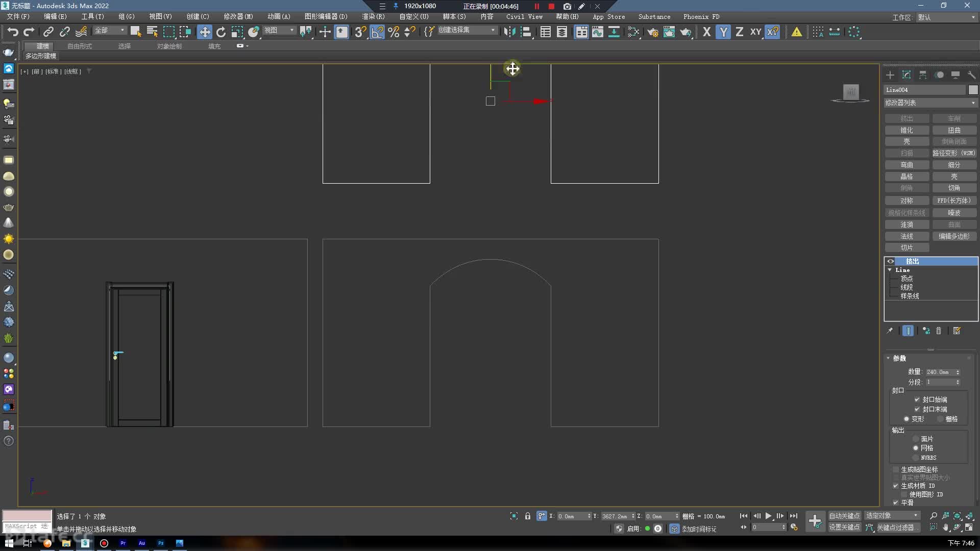
Task: Click the 编辑多边形 modifier button
Action: pos(954,236)
